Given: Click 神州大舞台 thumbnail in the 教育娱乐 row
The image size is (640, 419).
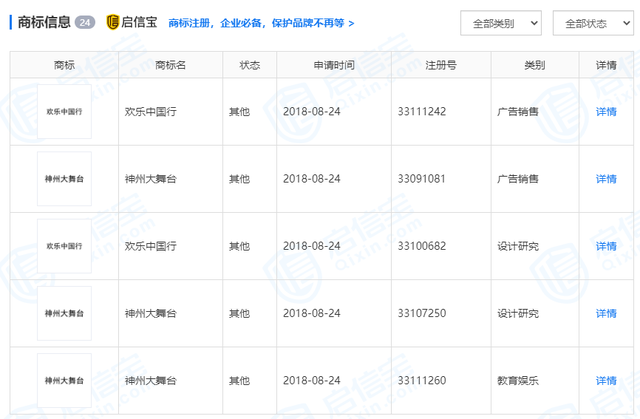Looking at the screenshot, I should click(64, 380).
